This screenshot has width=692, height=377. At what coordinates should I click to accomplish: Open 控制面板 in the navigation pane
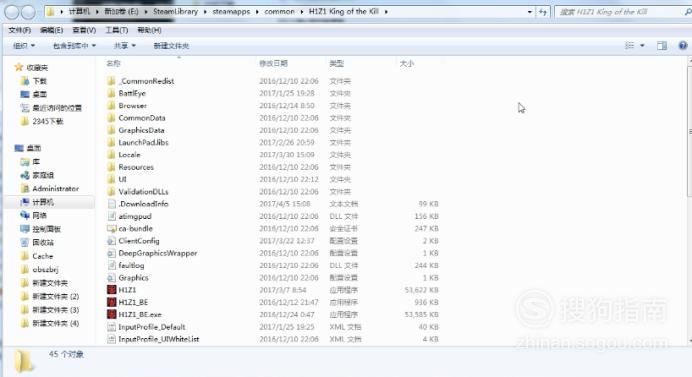(46, 229)
